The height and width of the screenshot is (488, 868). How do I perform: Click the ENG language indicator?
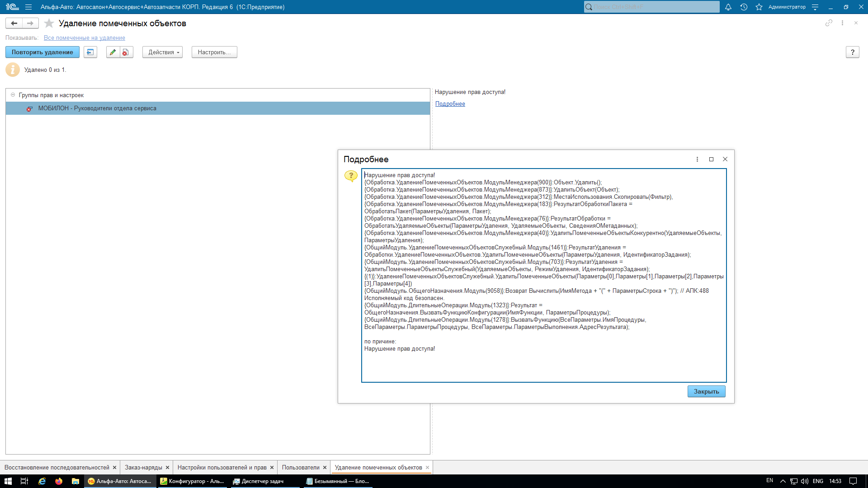[x=818, y=481]
